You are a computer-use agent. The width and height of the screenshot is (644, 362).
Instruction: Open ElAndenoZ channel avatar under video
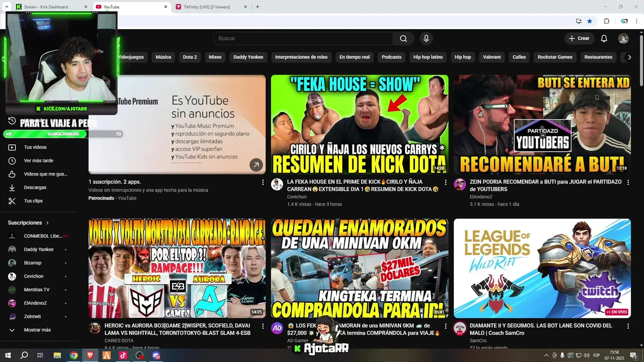460,184
